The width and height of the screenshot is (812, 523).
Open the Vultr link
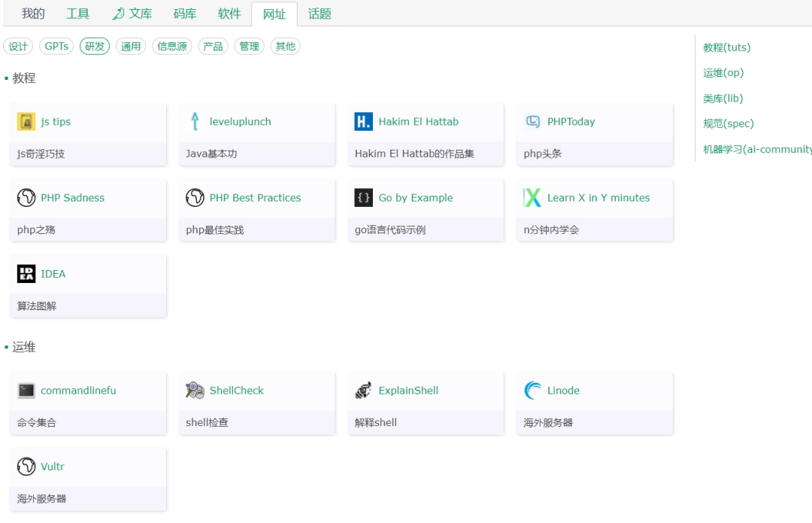(53, 467)
